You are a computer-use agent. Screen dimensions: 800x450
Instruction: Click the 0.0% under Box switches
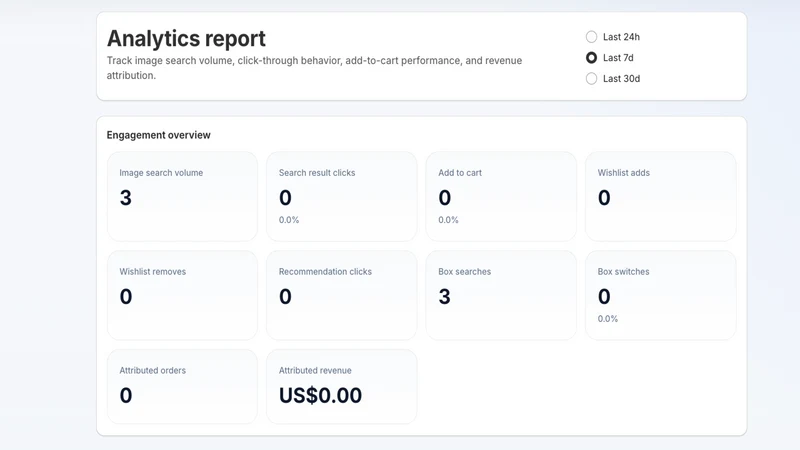pos(608,319)
